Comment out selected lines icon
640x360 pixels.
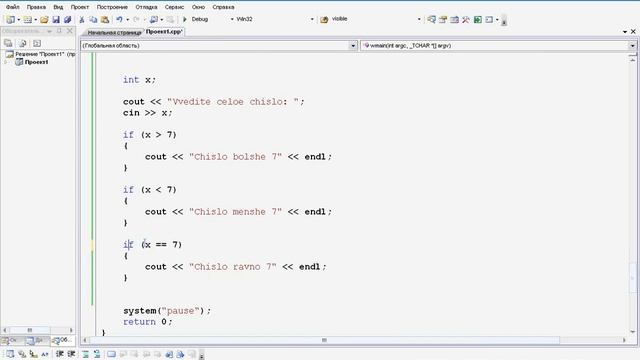tap(85, 354)
